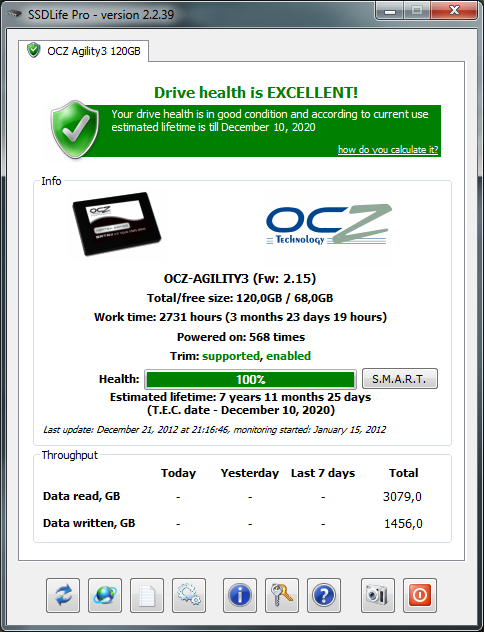
Task: Open help with the question mark icon
Action: pyautogui.click(x=324, y=595)
